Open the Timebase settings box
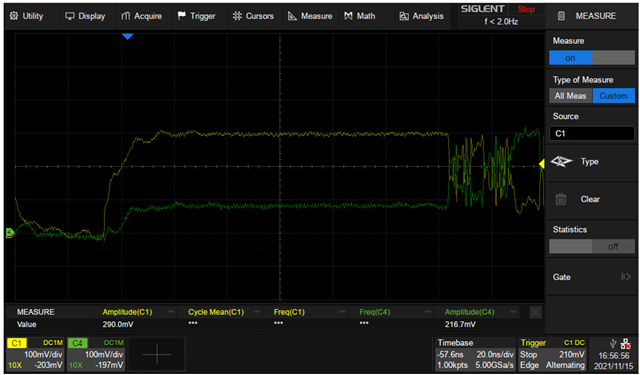Image resolution: width=640 pixels, height=375 pixels. click(475, 354)
